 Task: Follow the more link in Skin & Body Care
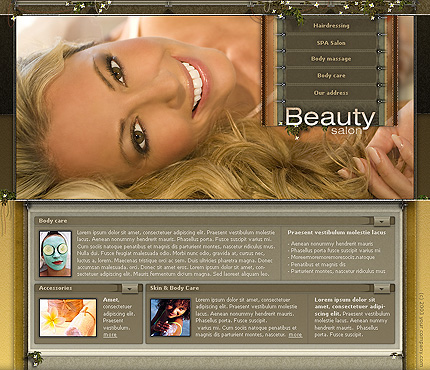pos(295,335)
